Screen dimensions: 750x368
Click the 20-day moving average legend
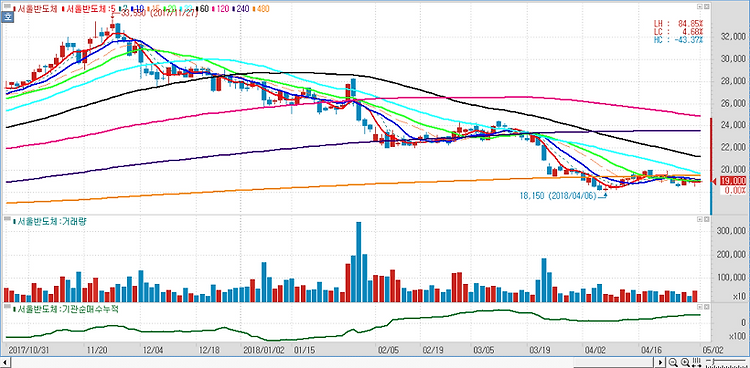(x=171, y=8)
